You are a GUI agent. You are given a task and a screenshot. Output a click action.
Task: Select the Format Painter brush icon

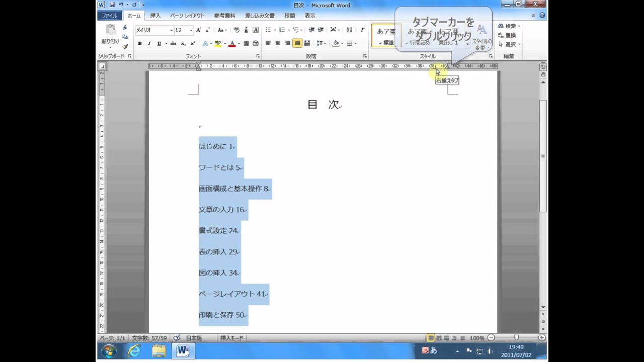pos(125,46)
